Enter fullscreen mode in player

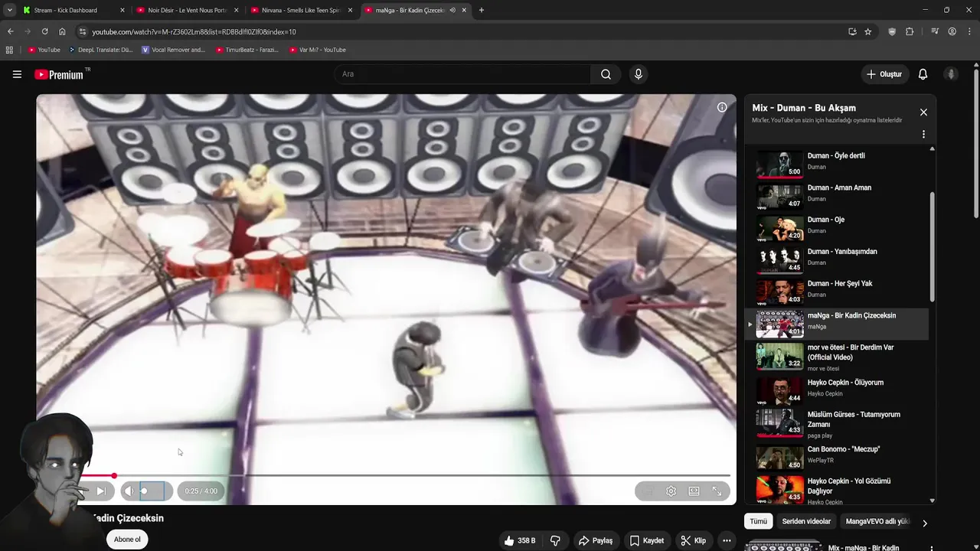click(x=717, y=491)
